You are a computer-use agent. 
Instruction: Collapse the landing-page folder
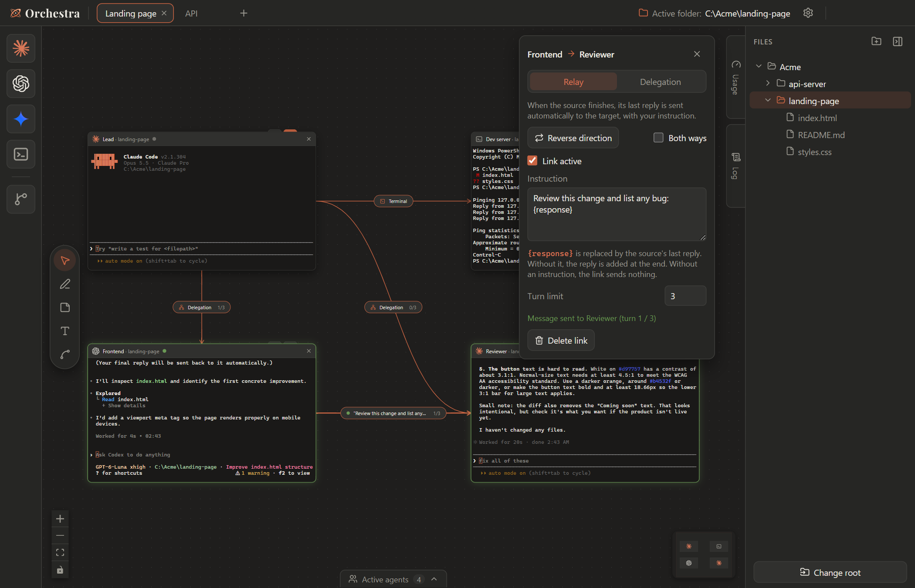tap(768, 100)
